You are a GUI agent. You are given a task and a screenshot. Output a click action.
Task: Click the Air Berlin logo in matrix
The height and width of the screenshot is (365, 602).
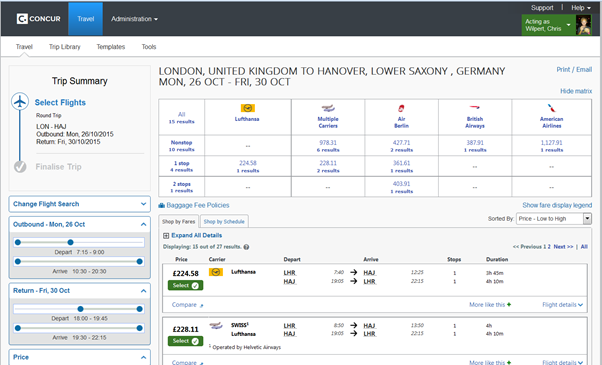tap(401, 108)
